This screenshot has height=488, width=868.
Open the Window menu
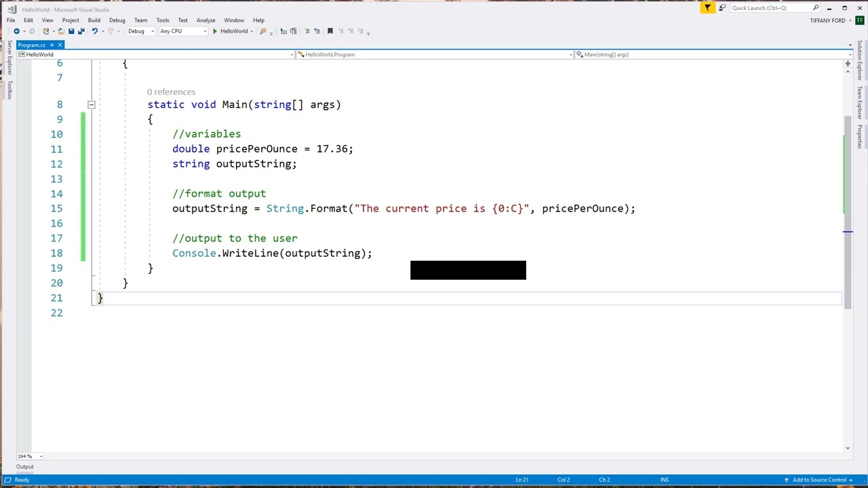[x=234, y=20]
